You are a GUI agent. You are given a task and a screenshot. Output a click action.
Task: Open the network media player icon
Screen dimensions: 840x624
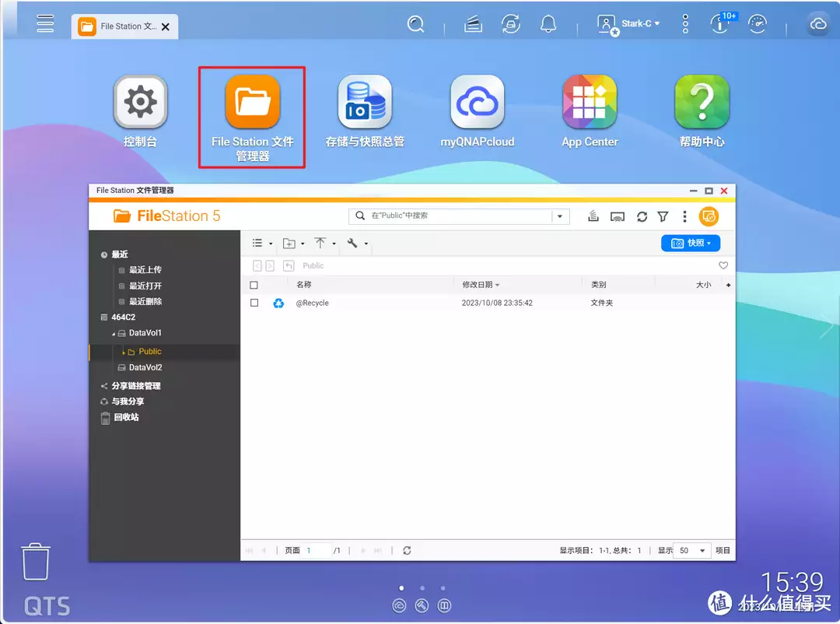[617, 216]
